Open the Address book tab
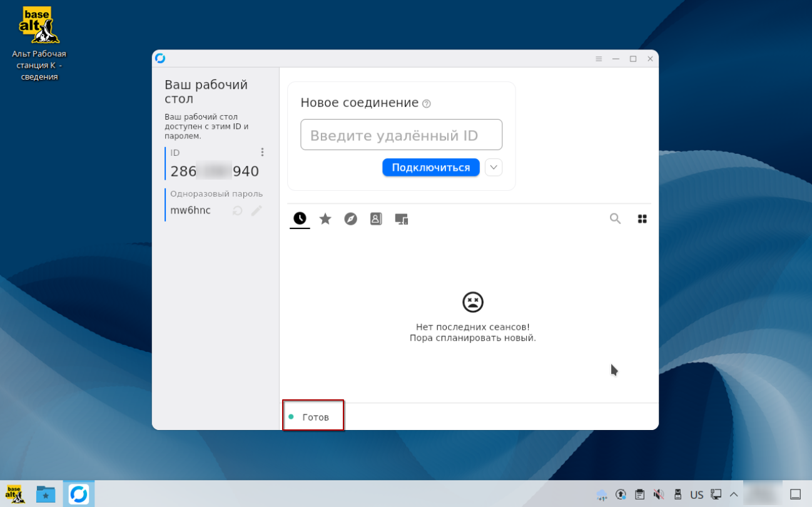The height and width of the screenshot is (507, 812). [x=376, y=219]
